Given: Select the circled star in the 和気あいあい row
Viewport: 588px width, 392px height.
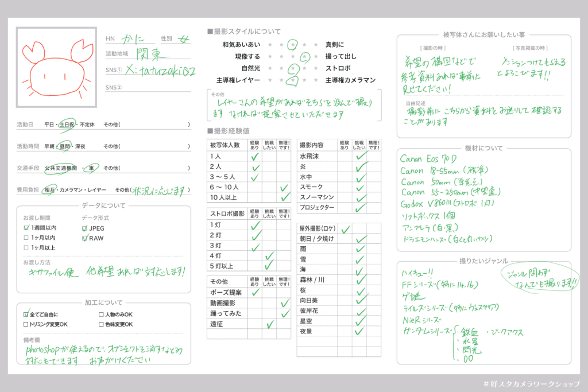Looking at the screenshot, I should 293,45.
